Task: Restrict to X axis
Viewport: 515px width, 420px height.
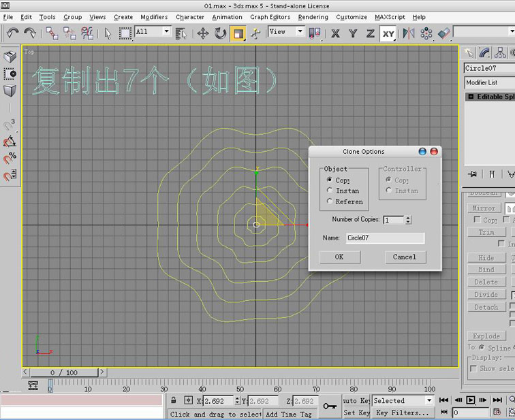Action: coord(335,33)
